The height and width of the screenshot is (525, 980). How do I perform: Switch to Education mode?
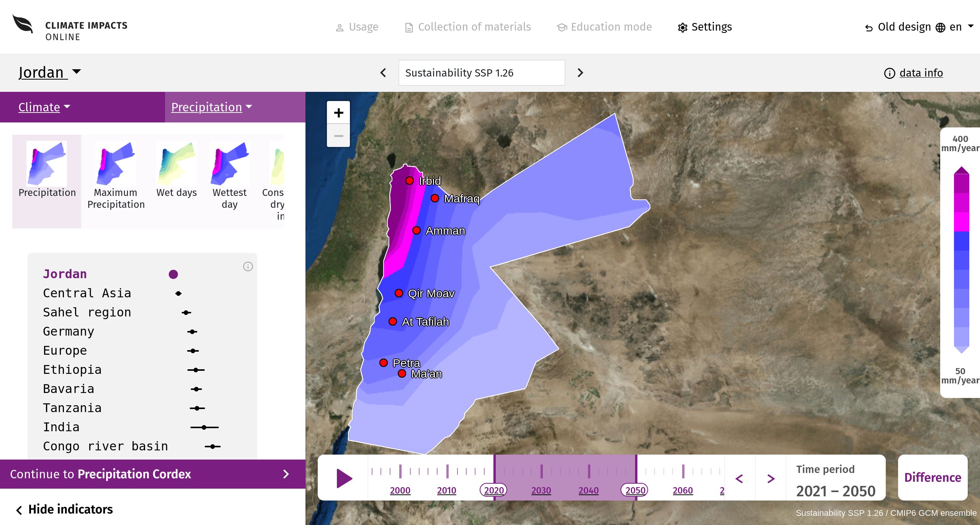pyautogui.click(x=604, y=27)
